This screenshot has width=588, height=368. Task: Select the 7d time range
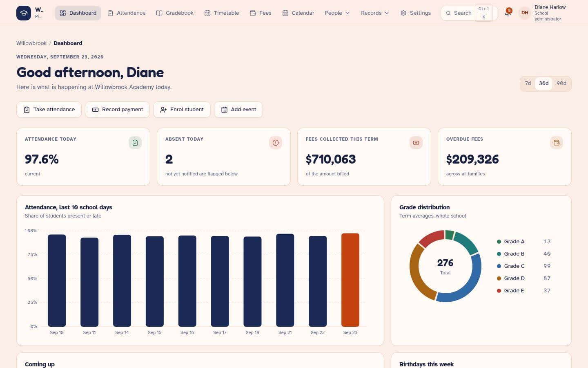pyautogui.click(x=528, y=83)
